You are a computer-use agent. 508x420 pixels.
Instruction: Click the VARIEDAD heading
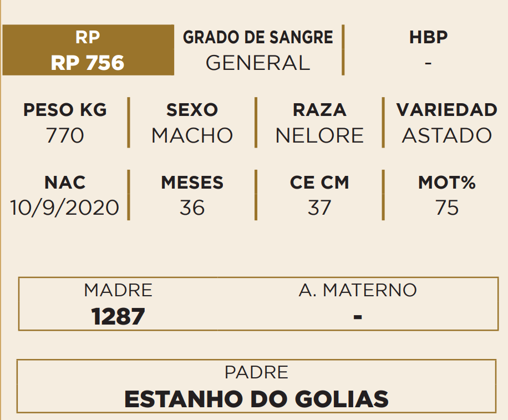(x=446, y=110)
